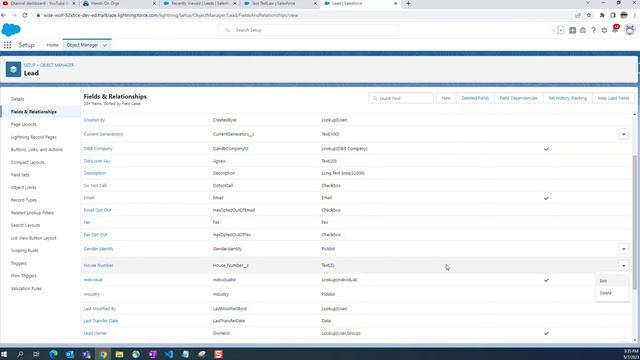640x360 pixels.
Task: Open the Industry field link
Action: pyautogui.click(x=91, y=294)
